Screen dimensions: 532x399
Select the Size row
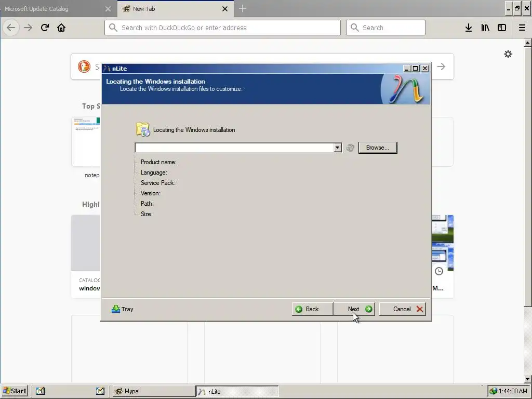(147, 214)
